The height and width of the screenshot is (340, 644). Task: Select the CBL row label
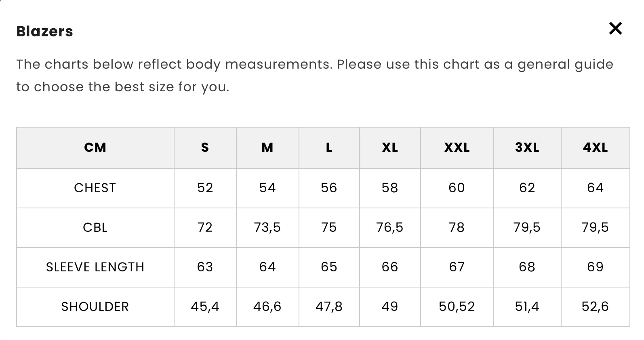(x=95, y=227)
